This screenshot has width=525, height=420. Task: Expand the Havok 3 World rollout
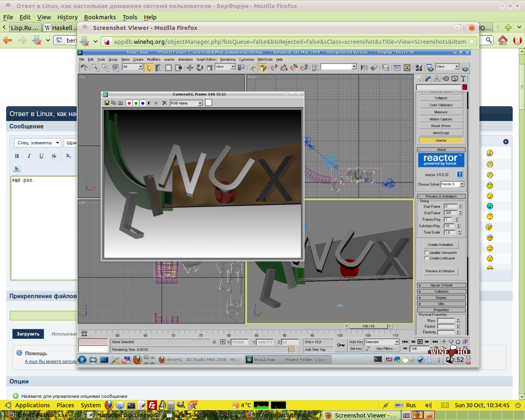pyautogui.click(x=441, y=285)
